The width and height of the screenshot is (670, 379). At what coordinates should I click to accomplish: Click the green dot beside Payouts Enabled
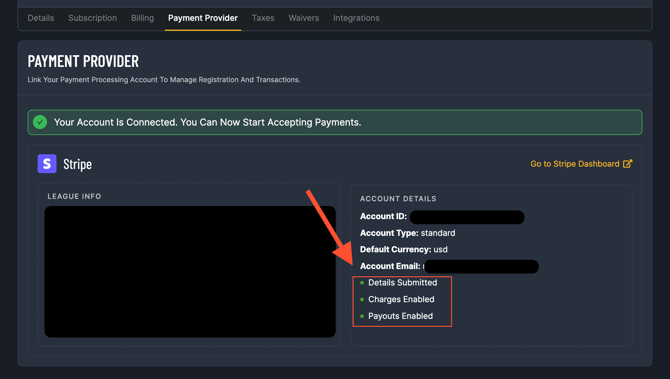tap(362, 316)
